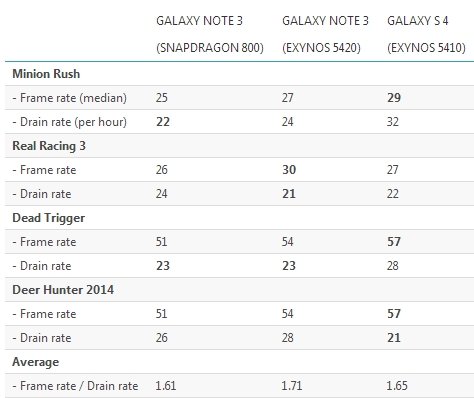Viewport: 474px width, 398px height.
Task: Select the Deer Hunter 2014 section heading
Action: (63, 290)
